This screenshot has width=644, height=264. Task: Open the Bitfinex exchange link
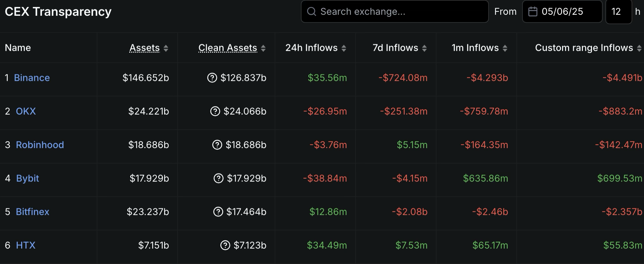coord(33,212)
